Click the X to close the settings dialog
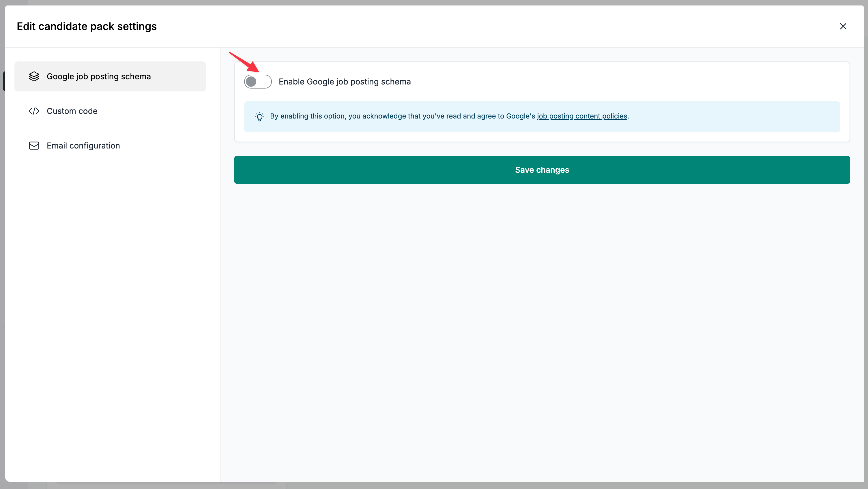This screenshot has height=489, width=868. click(843, 26)
